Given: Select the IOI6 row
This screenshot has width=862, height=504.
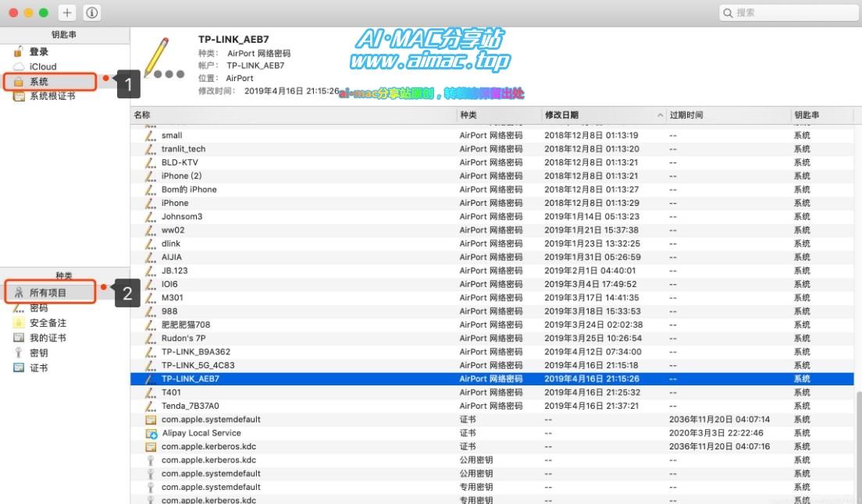Looking at the screenshot, I should click(492, 284).
